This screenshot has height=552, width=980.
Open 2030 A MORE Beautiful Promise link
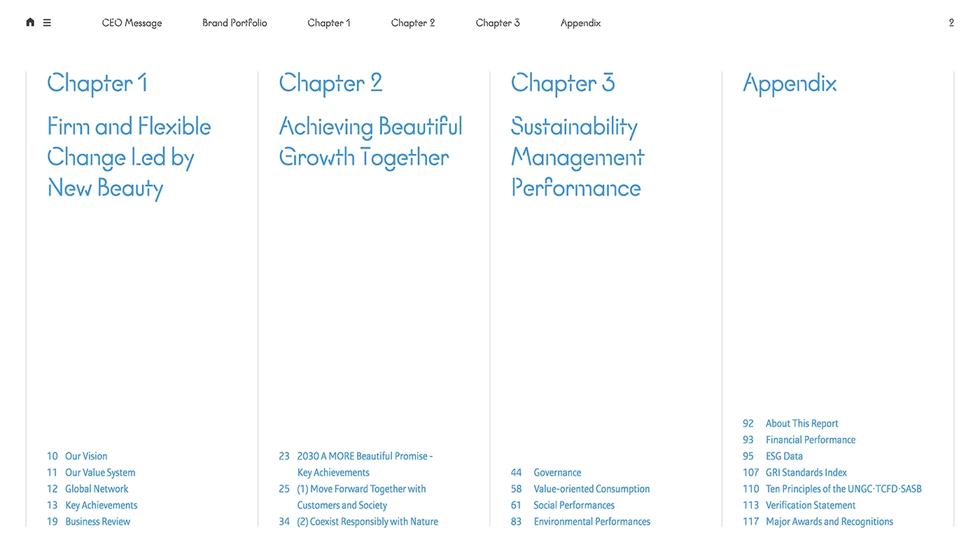pyautogui.click(x=364, y=456)
